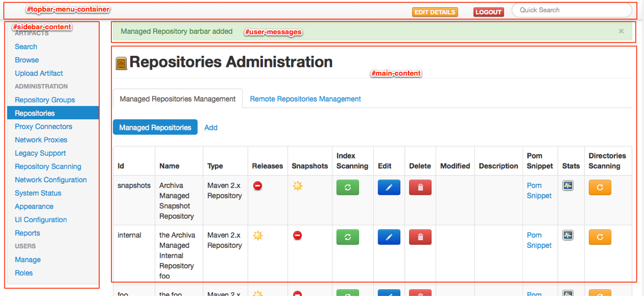Go to Upload Artifact in sidebar
The width and height of the screenshot is (644, 296).
(39, 73)
